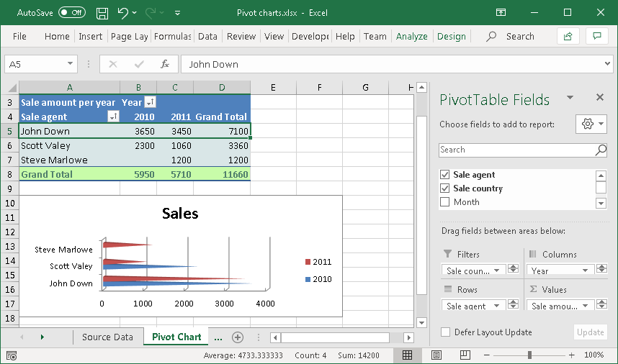Click the Insert Function fx icon
Viewport: 618px width, 364px height.
(x=164, y=64)
